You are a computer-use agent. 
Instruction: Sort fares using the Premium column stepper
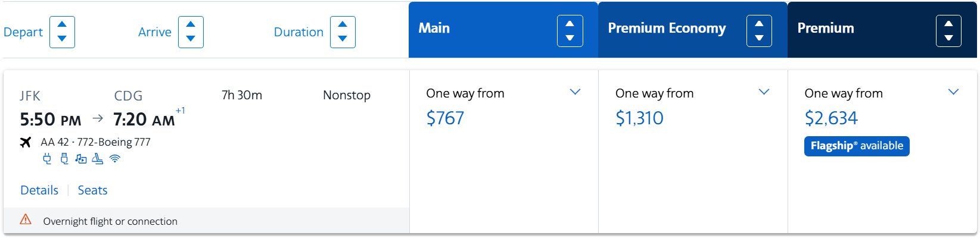[948, 31]
